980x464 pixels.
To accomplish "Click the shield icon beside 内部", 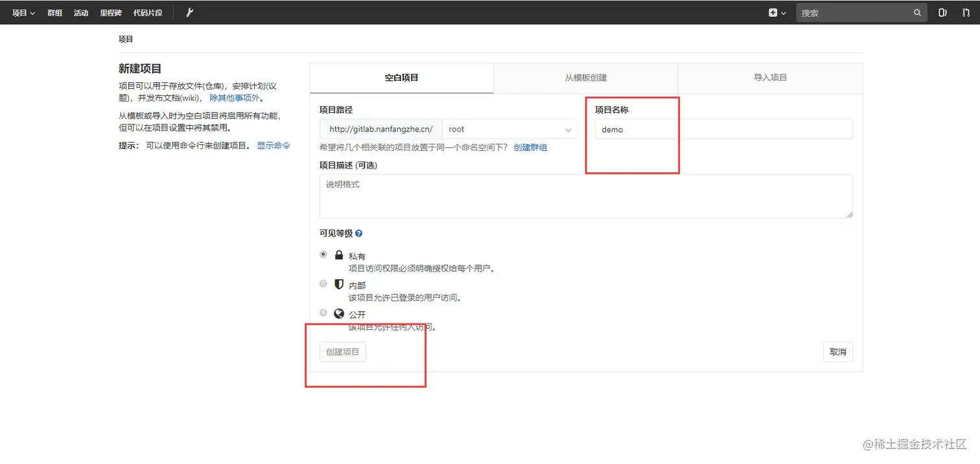I will (338, 284).
